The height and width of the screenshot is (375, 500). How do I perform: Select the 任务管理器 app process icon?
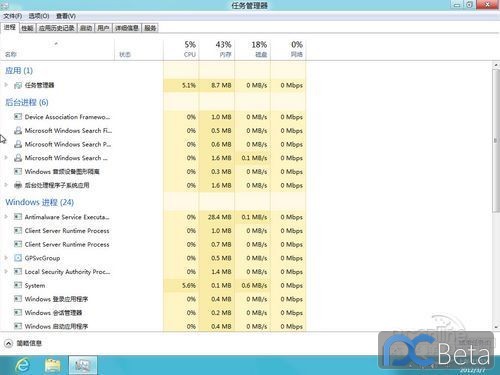click(18, 86)
